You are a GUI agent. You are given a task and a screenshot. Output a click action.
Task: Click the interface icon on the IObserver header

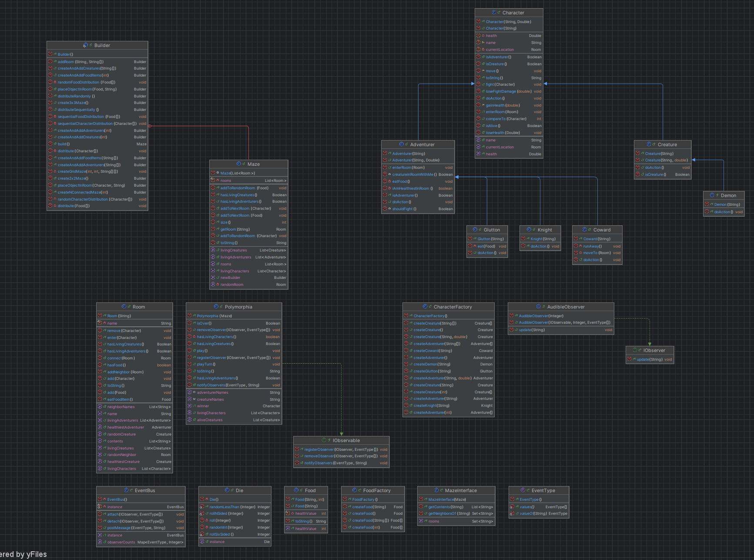(x=635, y=350)
